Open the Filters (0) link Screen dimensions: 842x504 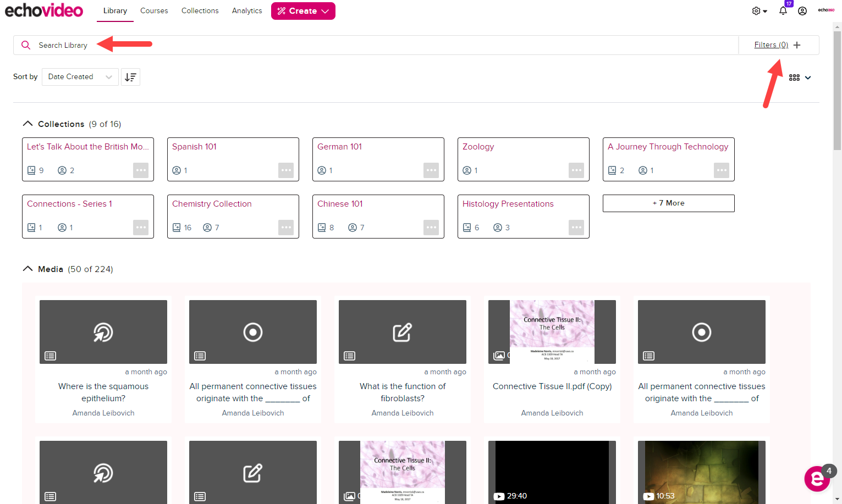coord(772,45)
